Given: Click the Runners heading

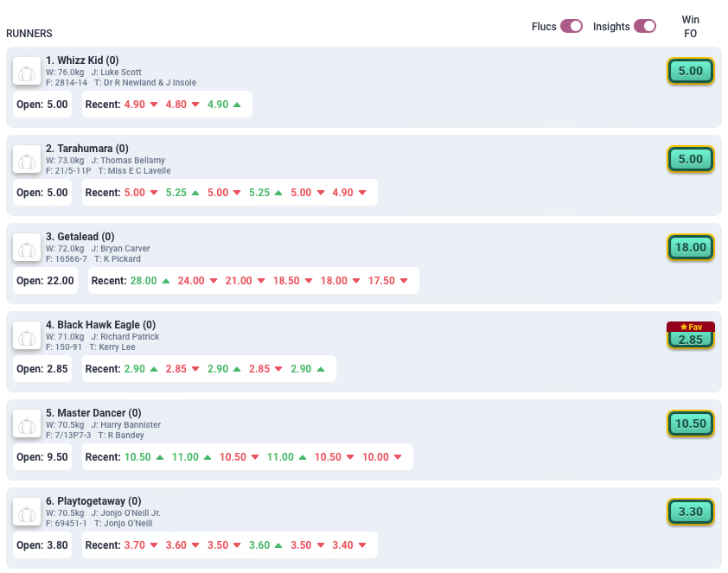Looking at the screenshot, I should pyautogui.click(x=29, y=34).
